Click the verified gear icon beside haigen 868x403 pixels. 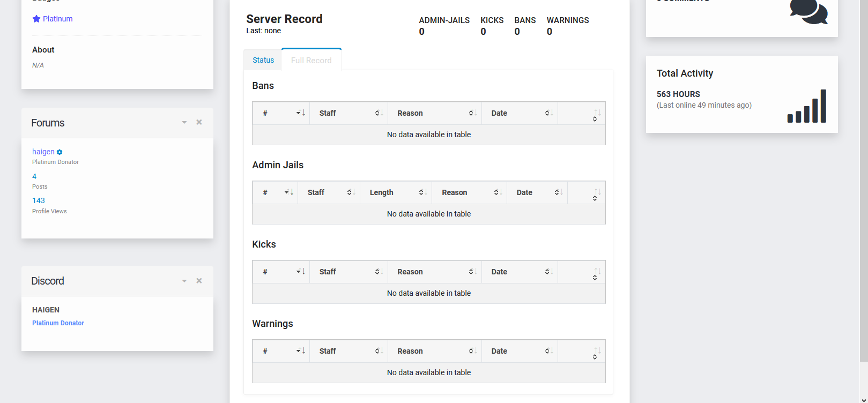(x=60, y=152)
